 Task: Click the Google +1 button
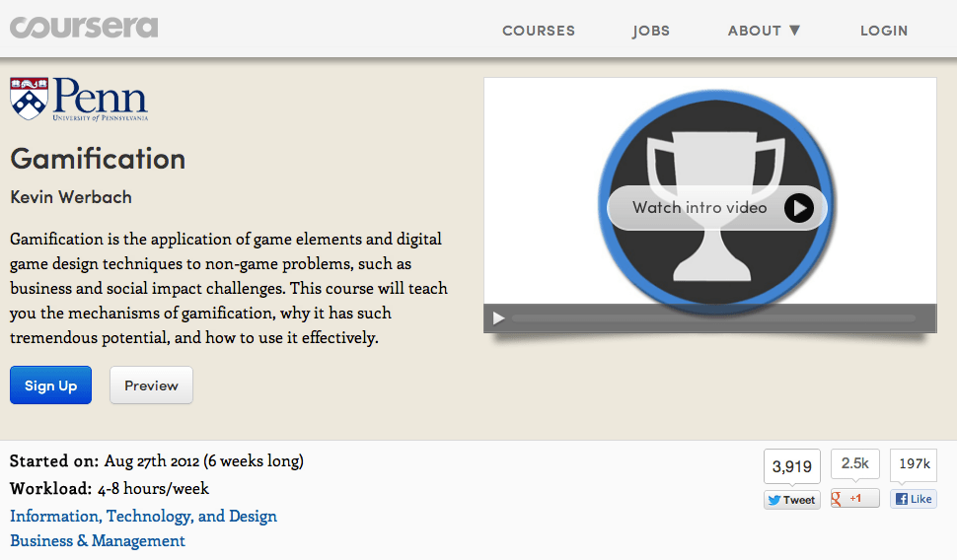[x=854, y=499]
